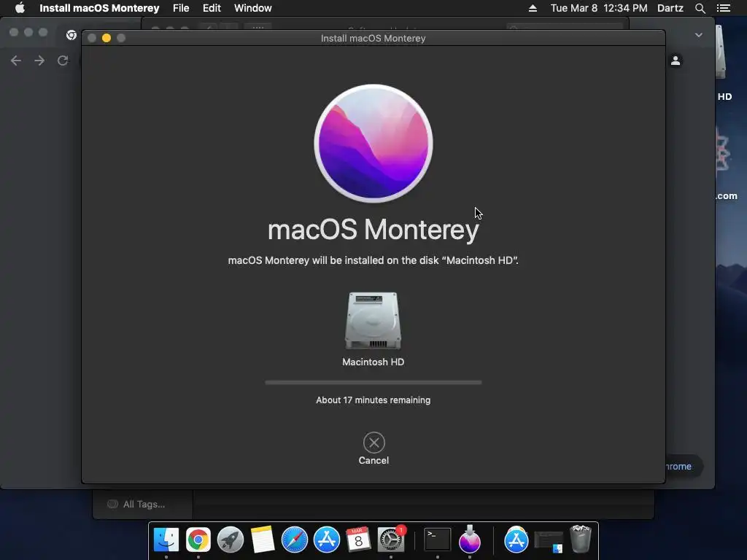Open Notification Center list icon

[724, 8]
